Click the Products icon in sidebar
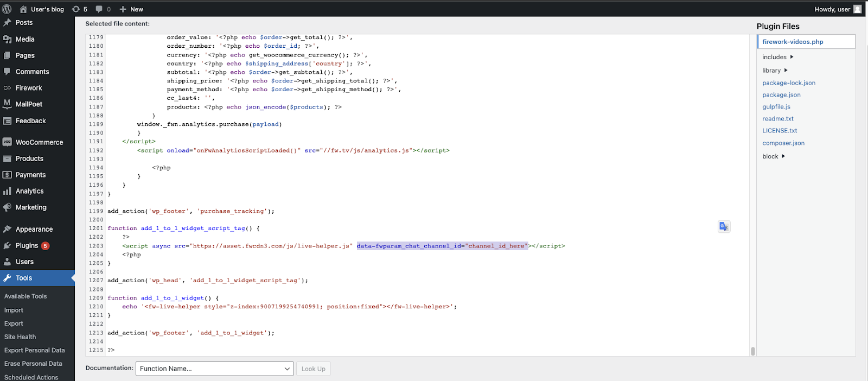The height and width of the screenshot is (381, 868). (7, 158)
